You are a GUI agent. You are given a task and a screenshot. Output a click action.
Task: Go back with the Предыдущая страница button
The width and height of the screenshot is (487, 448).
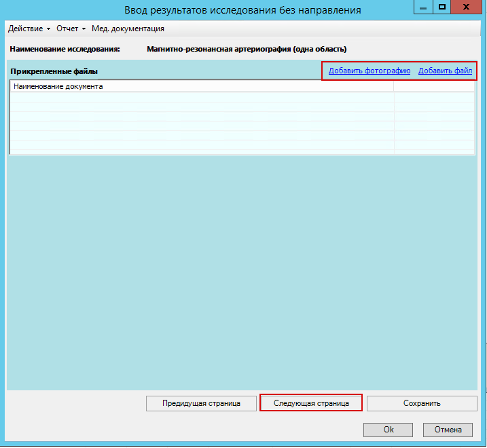[201, 403]
